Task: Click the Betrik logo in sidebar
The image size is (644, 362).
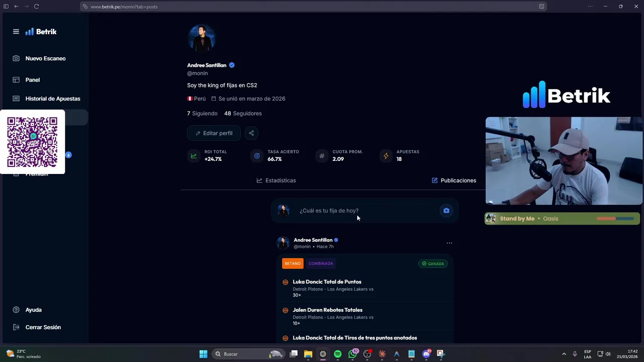Action: click(x=41, y=32)
